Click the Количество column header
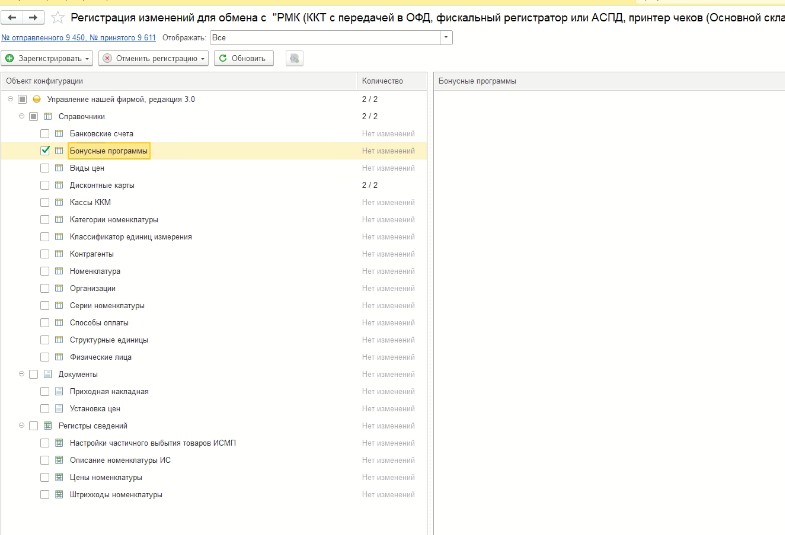785x535 pixels. [x=382, y=81]
